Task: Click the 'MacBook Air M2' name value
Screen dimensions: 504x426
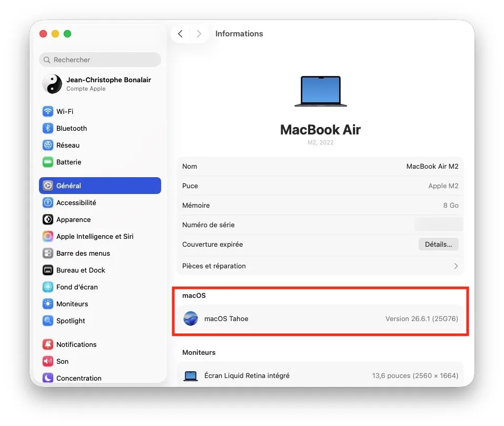Action: pyautogui.click(x=432, y=167)
